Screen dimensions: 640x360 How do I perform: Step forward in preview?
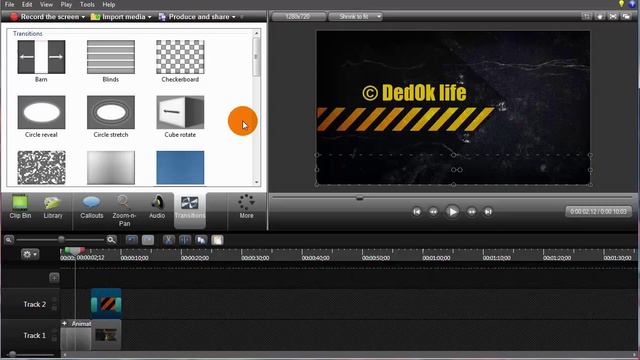coord(471,212)
